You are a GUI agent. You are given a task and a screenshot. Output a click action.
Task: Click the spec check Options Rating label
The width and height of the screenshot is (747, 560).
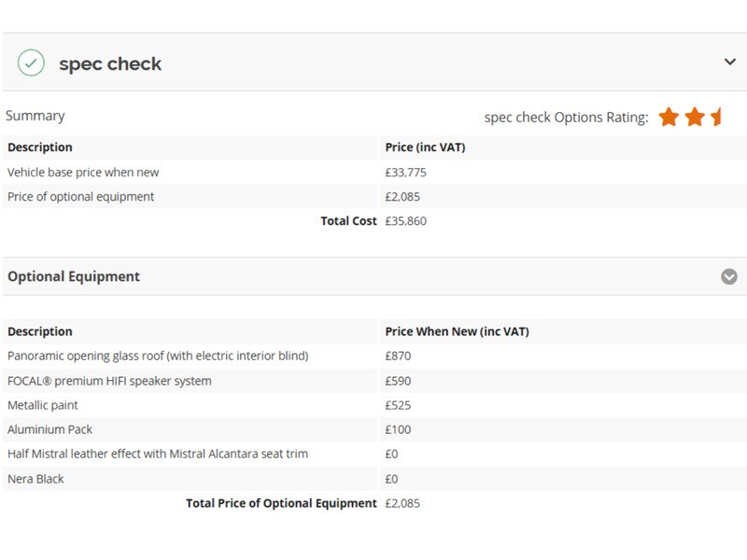pyautogui.click(x=566, y=118)
